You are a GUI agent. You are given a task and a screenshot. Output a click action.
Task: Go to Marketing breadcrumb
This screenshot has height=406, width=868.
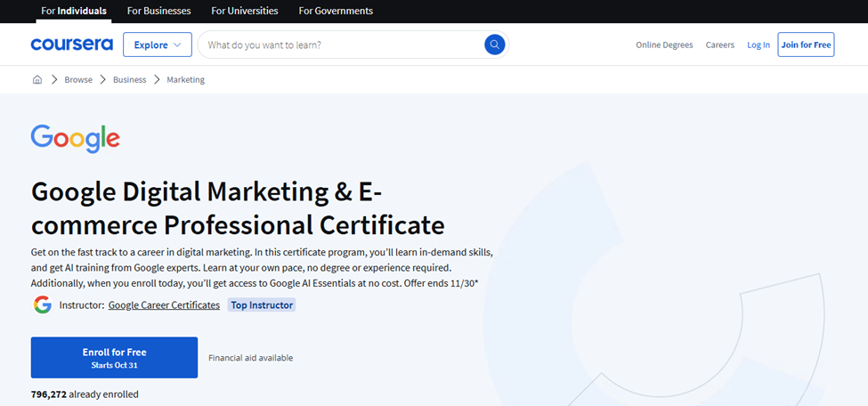click(185, 80)
